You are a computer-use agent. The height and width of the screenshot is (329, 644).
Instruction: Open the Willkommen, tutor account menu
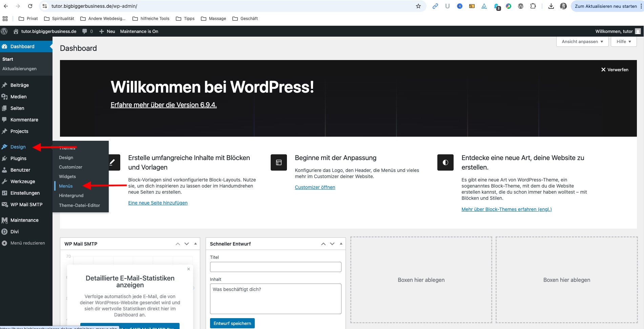[x=618, y=31]
